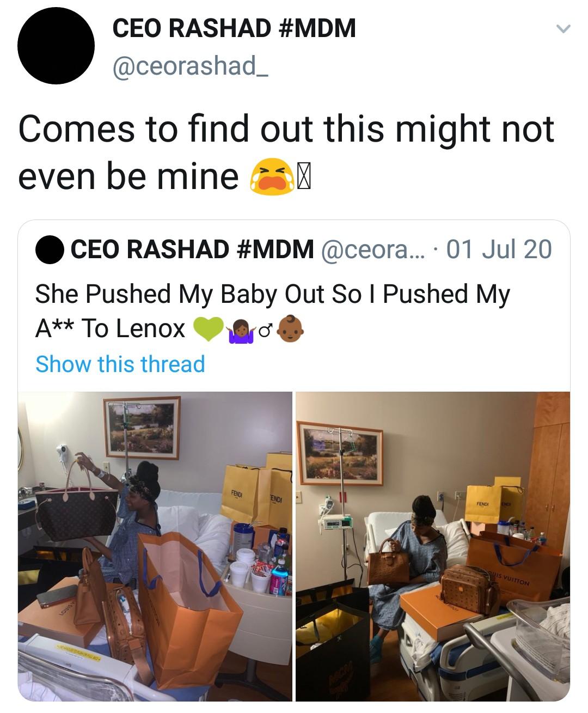Open the 01 Jul 20 timestamp
This screenshot has height=713, width=588.
[x=499, y=249]
